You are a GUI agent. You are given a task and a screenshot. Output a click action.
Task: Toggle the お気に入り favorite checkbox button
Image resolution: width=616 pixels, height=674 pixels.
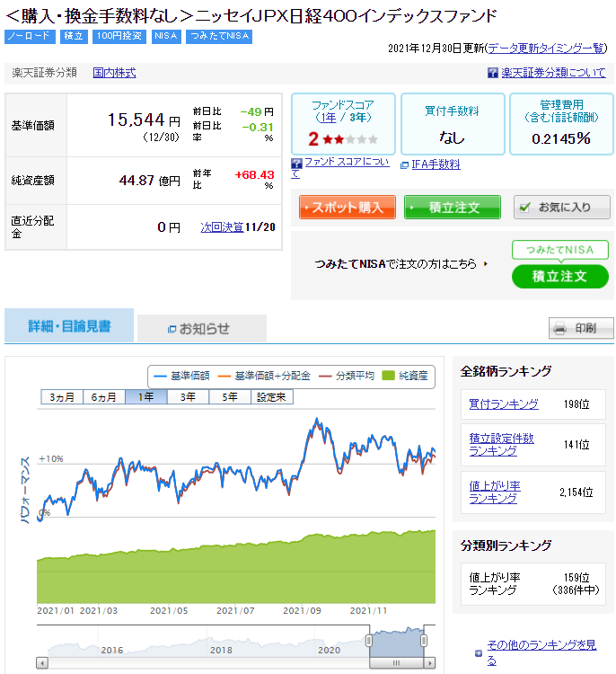561,208
